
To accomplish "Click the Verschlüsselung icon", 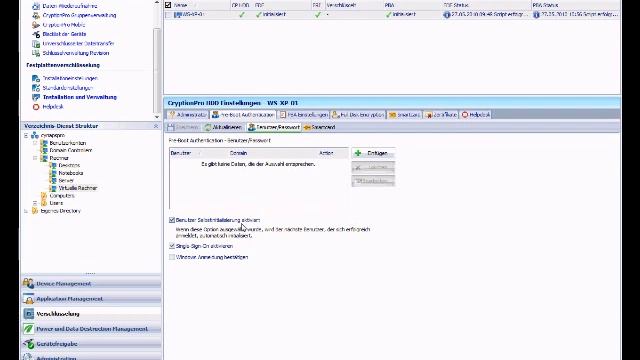I will 29,314.
